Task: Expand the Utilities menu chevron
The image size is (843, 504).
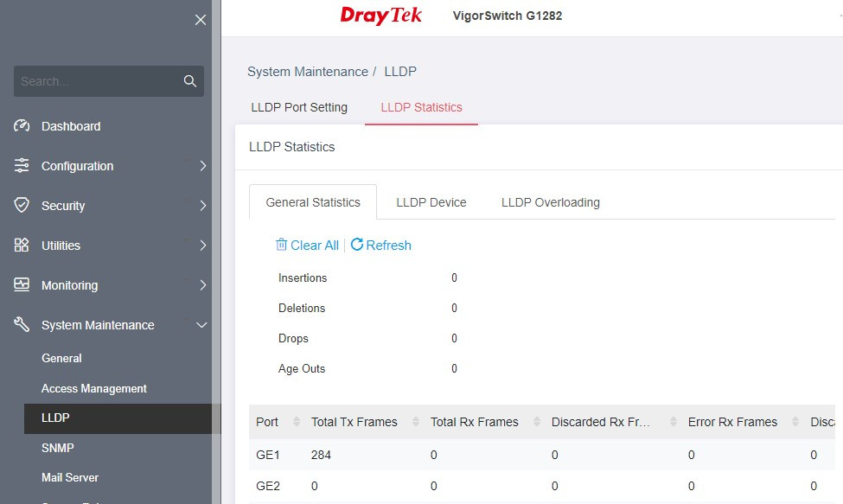Action: pyautogui.click(x=202, y=245)
